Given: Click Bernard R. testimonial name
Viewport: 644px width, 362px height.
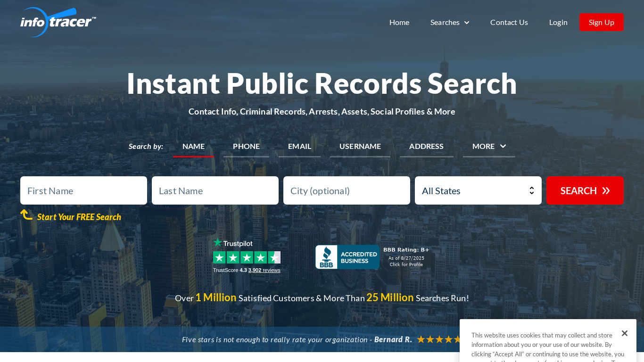Looking at the screenshot, I should (393, 339).
